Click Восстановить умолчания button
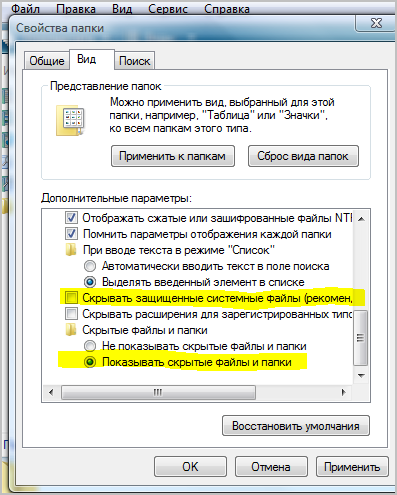 click(296, 426)
